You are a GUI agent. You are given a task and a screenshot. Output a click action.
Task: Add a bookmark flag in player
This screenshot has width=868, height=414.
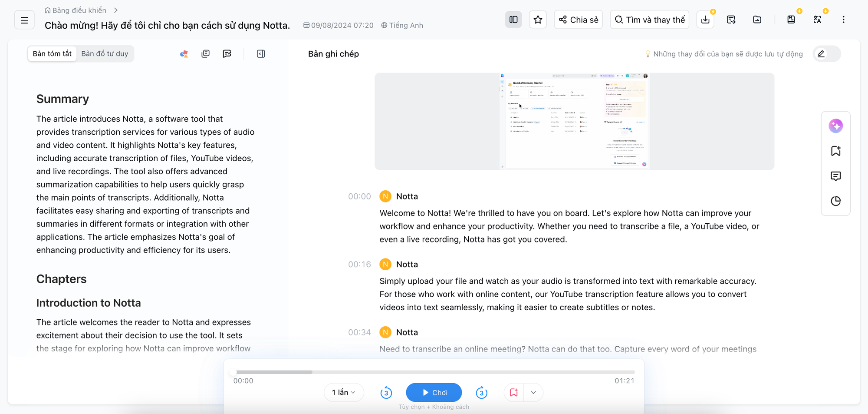click(514, 393)
